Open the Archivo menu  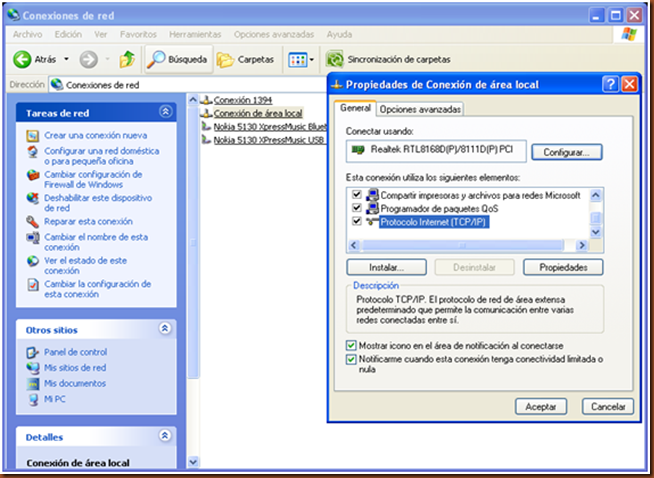[28, 34]
